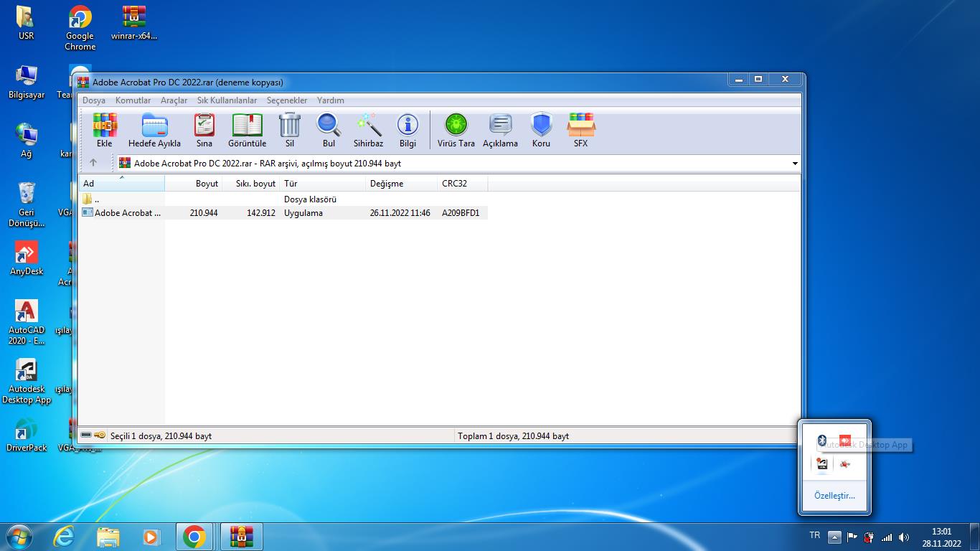The height and width of the screenshot is (551, 980).
Task: Expand the archive path dropdown arrow
Action: 794,164
